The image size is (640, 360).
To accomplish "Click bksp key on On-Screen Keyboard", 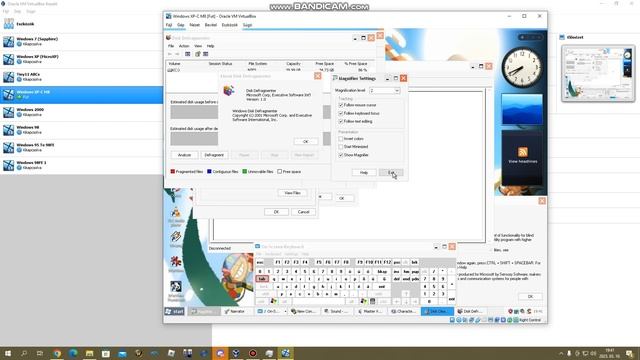I will 382,271.
